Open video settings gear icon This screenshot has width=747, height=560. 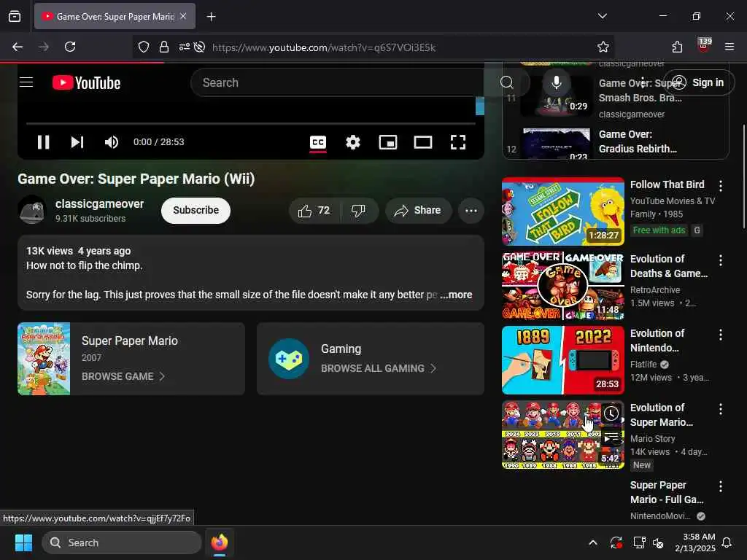[x=353, y=142]
